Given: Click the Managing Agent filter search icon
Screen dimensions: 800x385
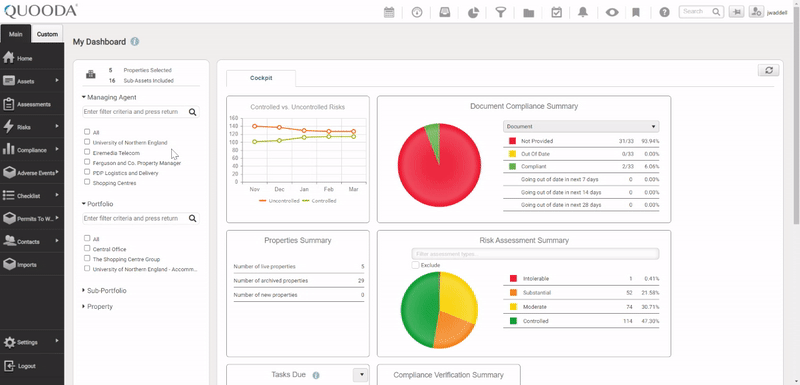Looking at the screenshot, I should tap(192, 112).
